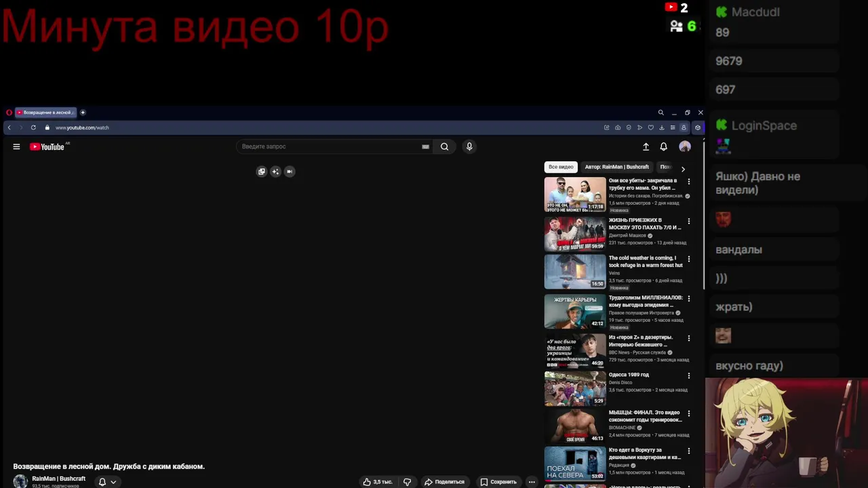Screen dimensions: 868x488
Task: Open the browser downloads icon
Action: 662,127
